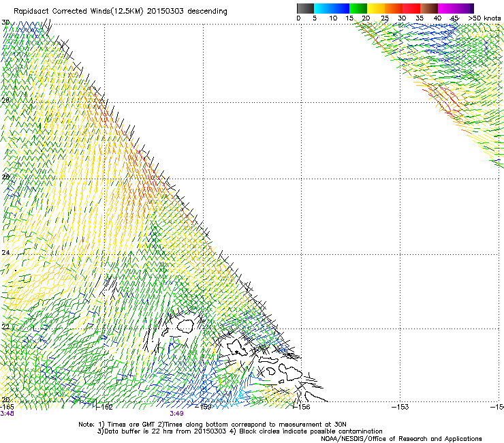Click the '45' label under the color scale
The width and height of the screenshot is (504, 443).
(x=454, y=18)
